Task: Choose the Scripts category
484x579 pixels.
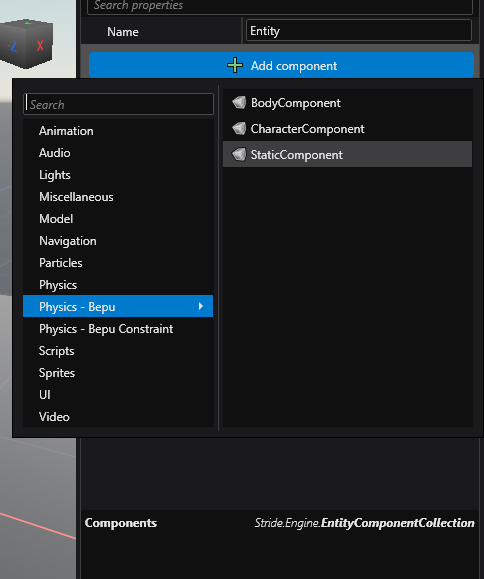Action: click(x=118, y=350)
